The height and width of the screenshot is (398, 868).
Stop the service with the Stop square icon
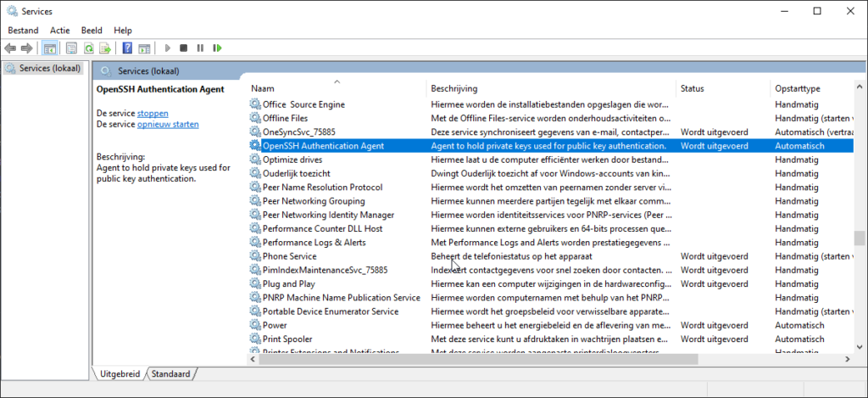183,48
